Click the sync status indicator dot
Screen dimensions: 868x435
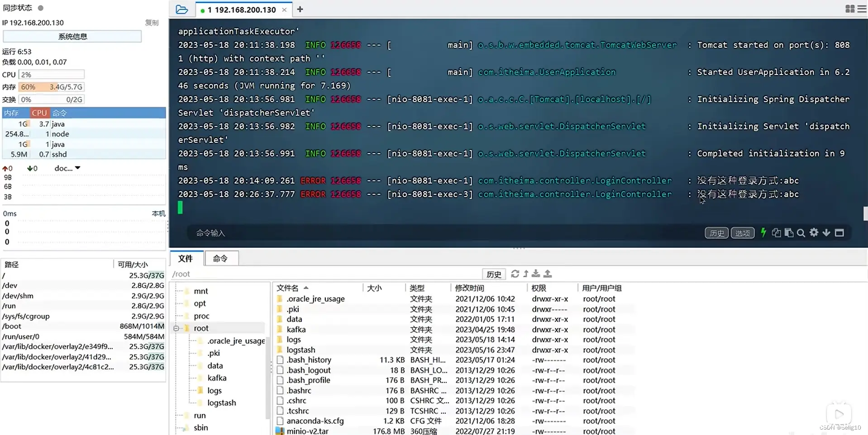point(41,8)
